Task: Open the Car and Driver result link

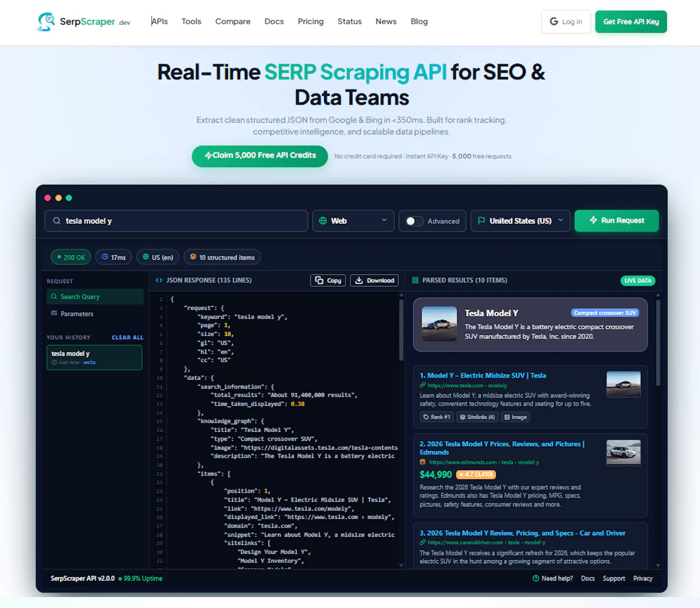Action: [522, 533]
